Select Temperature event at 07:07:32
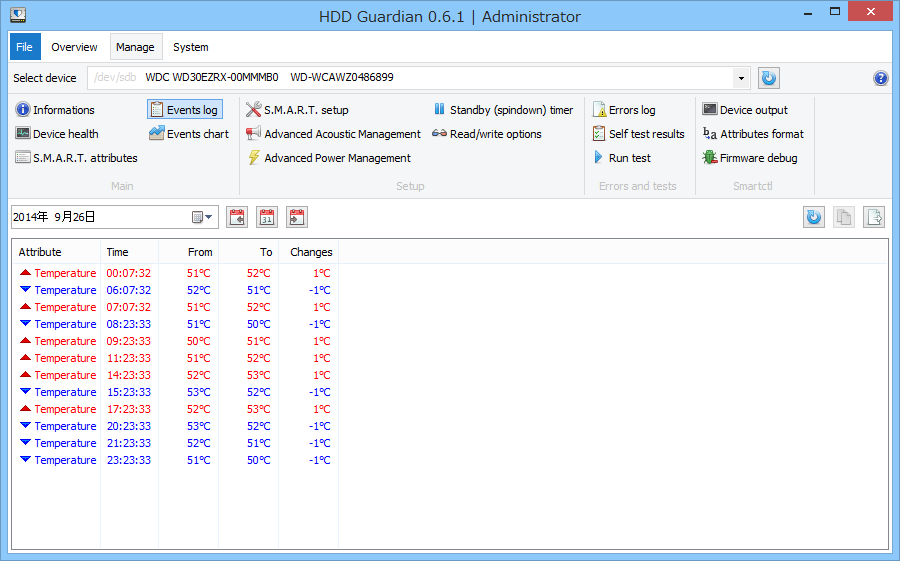 click(x=175, y=307)
